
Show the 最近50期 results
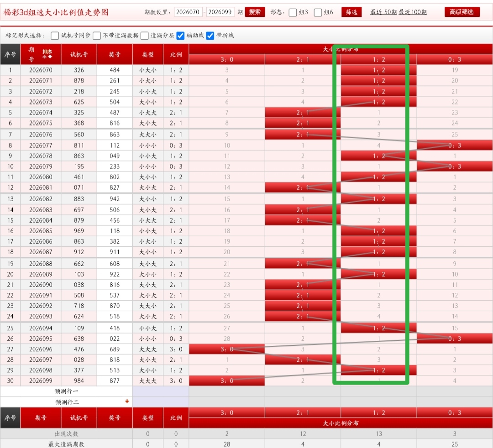click(x=383, y=12)
